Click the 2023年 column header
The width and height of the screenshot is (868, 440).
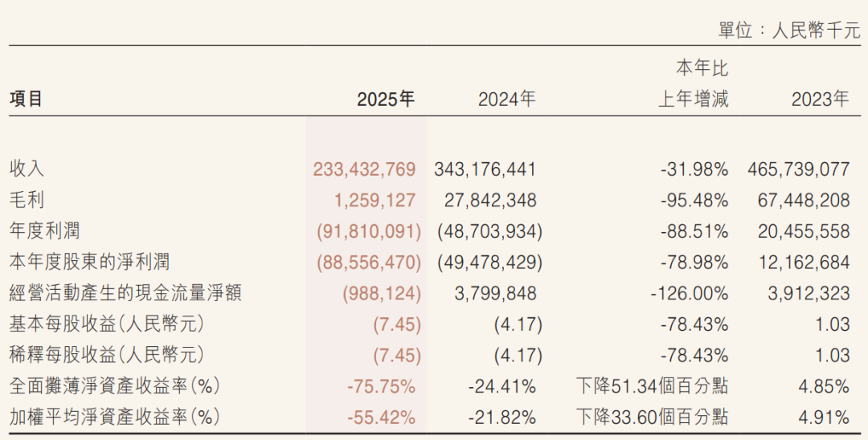click(820, 100)
